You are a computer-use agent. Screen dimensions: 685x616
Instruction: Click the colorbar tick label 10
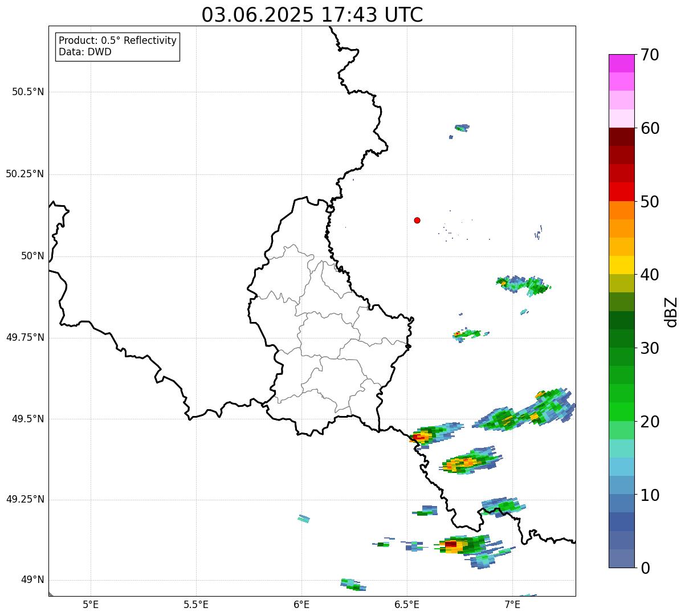pyautogui.click(x=650, y=495)
